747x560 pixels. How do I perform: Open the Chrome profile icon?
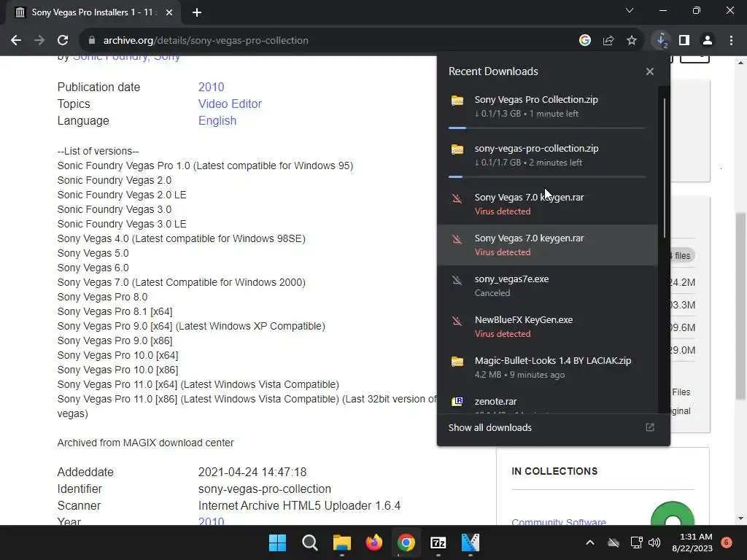(x=708, y=41)
